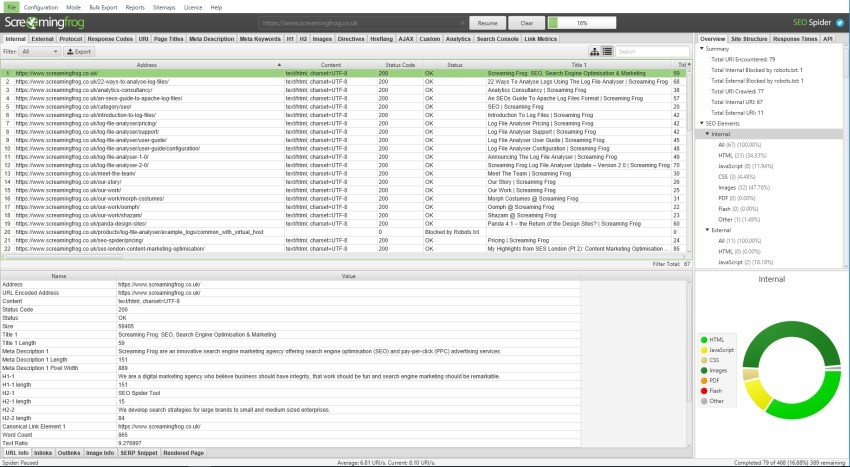Collapse the External tree node
Image resolution: width=850 pixels, height=467 pixels.
click(x=707, y=230)
